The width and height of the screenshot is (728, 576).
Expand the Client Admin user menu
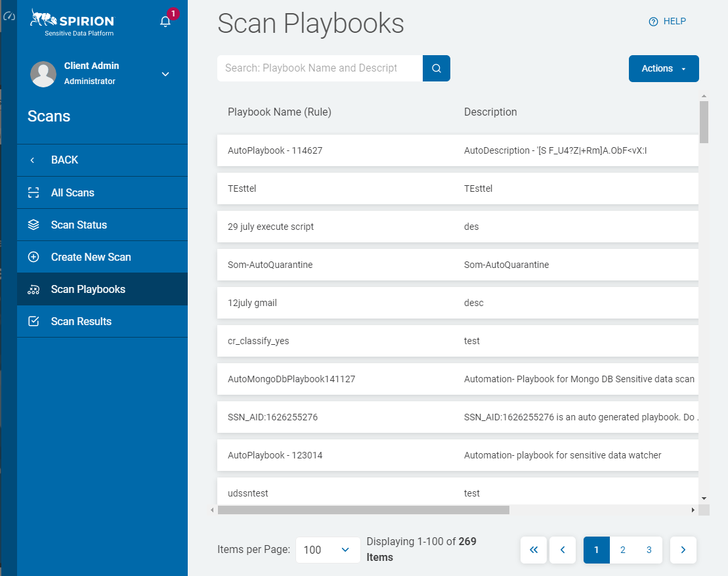tap(165, 74)
